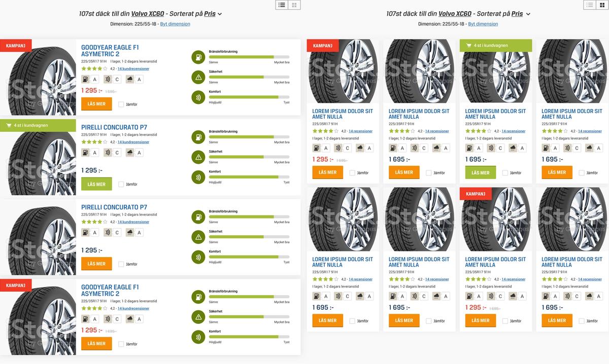Click the Bränsleförbrukning icon in the orange-button Pirelli row
This screenshot has width=609, height=364.
coord(198,216)
